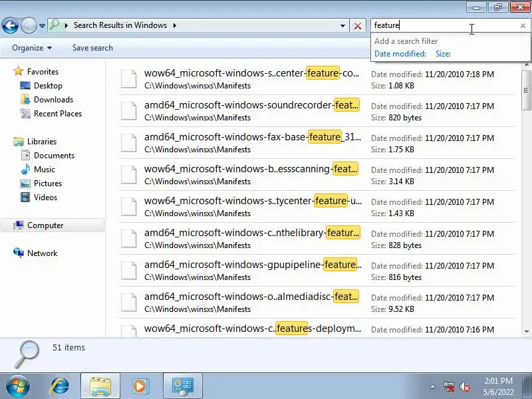Viewport: 532px width, 399px height.
Task: Click the Downloads folder icon
Action: pos(25,99)
